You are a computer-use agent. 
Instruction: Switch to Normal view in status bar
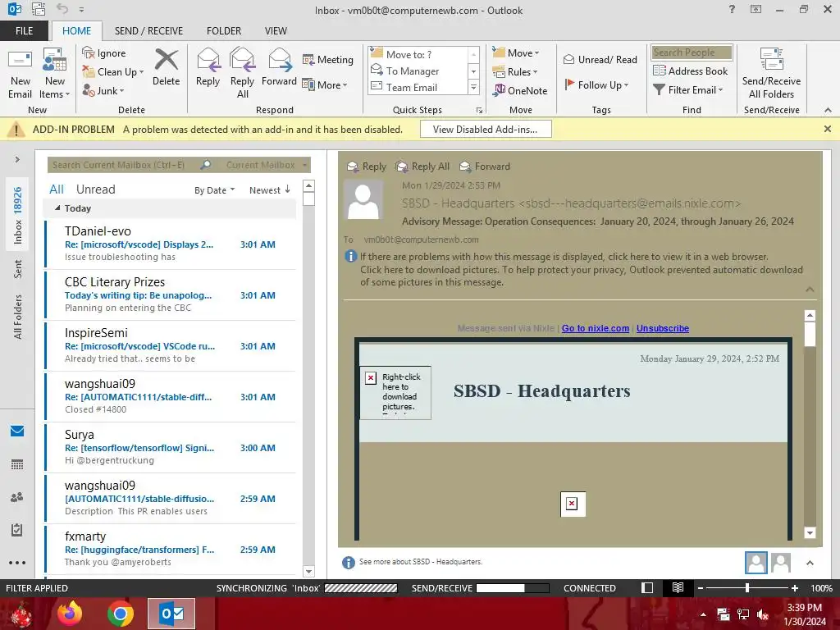click(647, 588)
